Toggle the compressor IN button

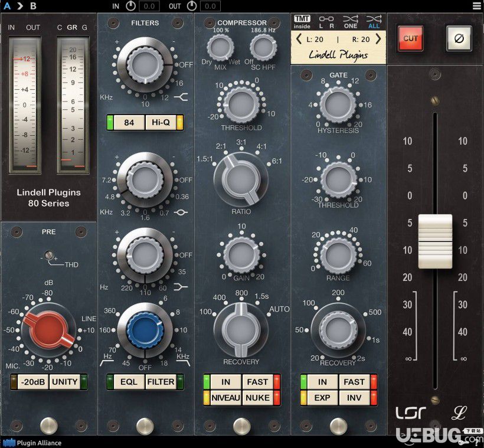(225, 382)
